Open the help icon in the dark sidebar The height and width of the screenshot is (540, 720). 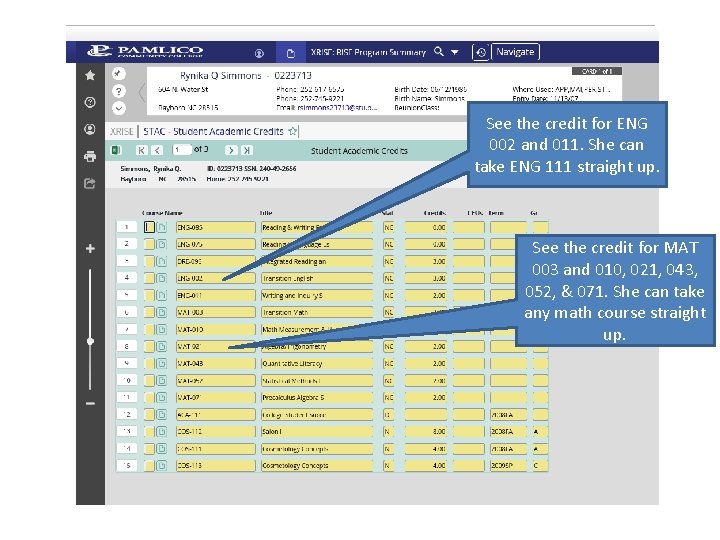(90, 102)
